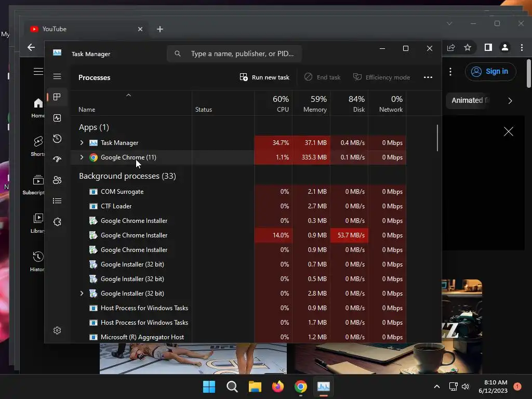Open Chrome profile avatar icon
Viewport: 532px width, 399px height.
click(x=505, y=47)
